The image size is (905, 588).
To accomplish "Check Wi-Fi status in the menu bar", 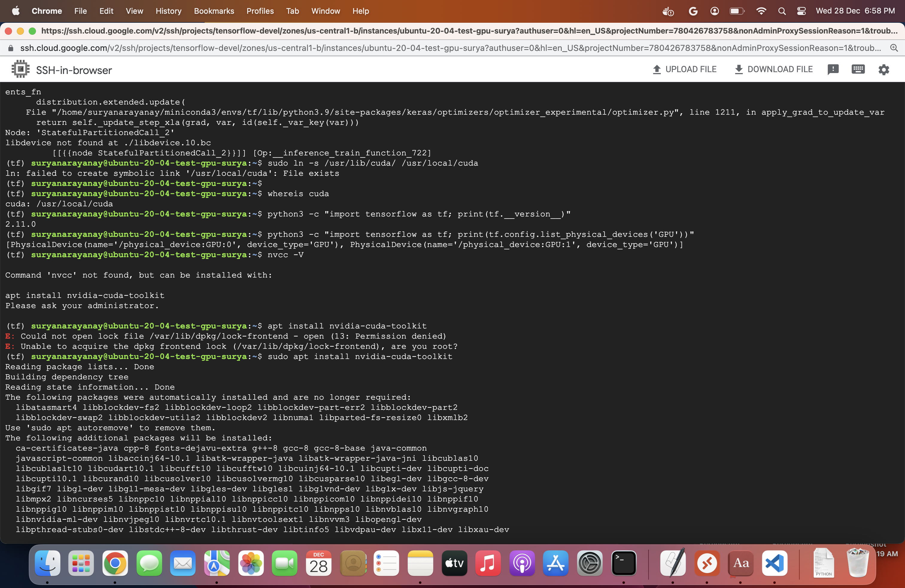I will pyautogui.click(x=761, y=11).
